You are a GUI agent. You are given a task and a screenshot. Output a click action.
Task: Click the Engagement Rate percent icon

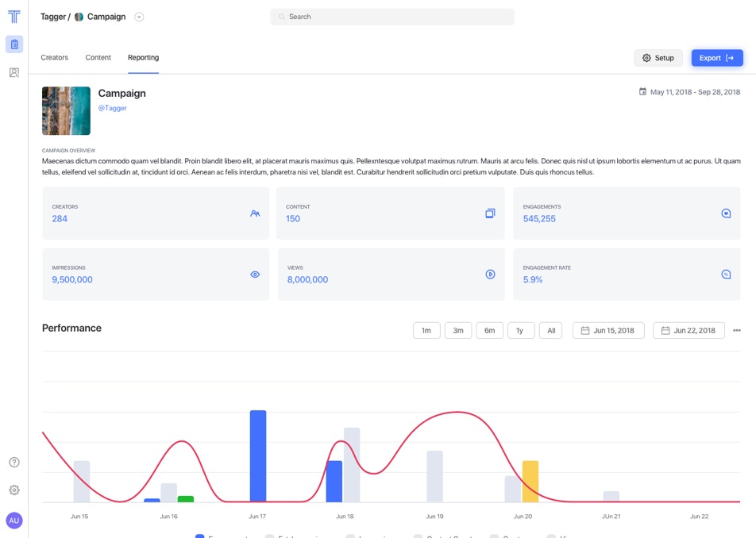726,275
